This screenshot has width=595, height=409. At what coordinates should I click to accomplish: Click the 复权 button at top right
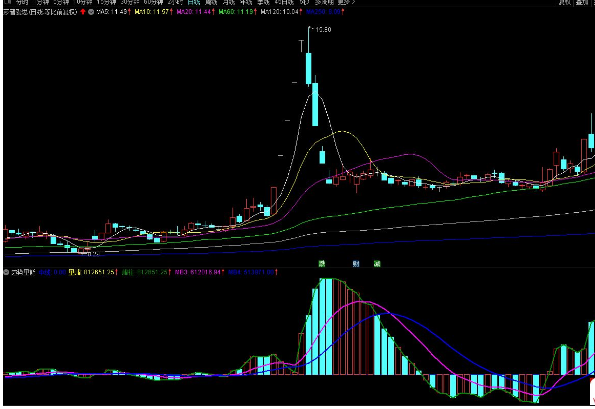(565, 2)
